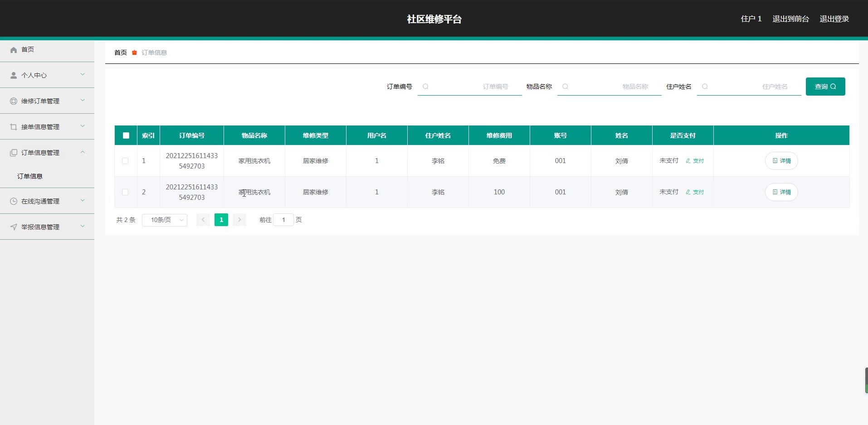Click the 维修订单管理 sidebar icon

coord(14,101)
